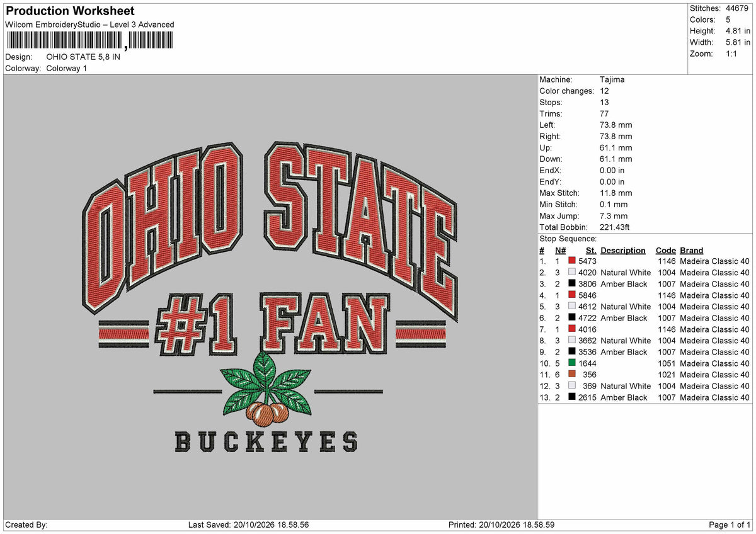Click thread code '1021' in stop 11

click(667, 375)
